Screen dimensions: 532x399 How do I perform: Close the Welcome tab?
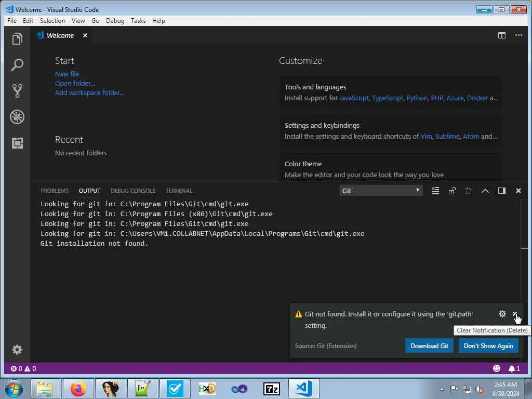(85, 35)
